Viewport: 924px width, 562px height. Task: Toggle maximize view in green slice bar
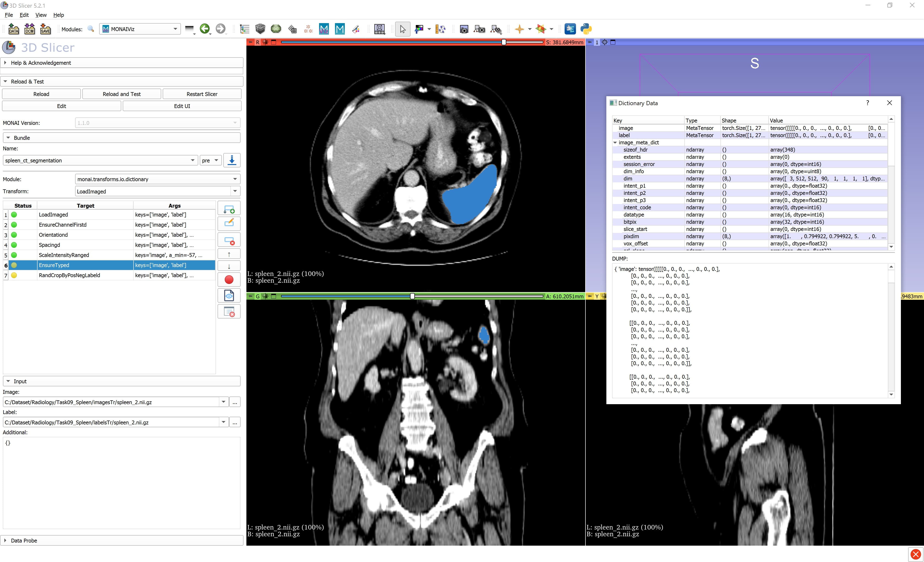(x=274, y=296)
